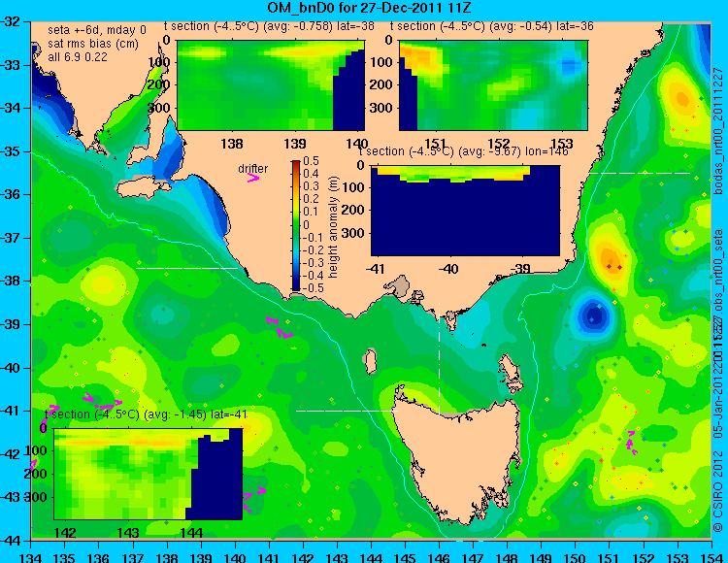This screenshot has height=563, width=728.
Task: Select the text 'seta +-6d, mday 0'
Action: (x=96, y=30)
